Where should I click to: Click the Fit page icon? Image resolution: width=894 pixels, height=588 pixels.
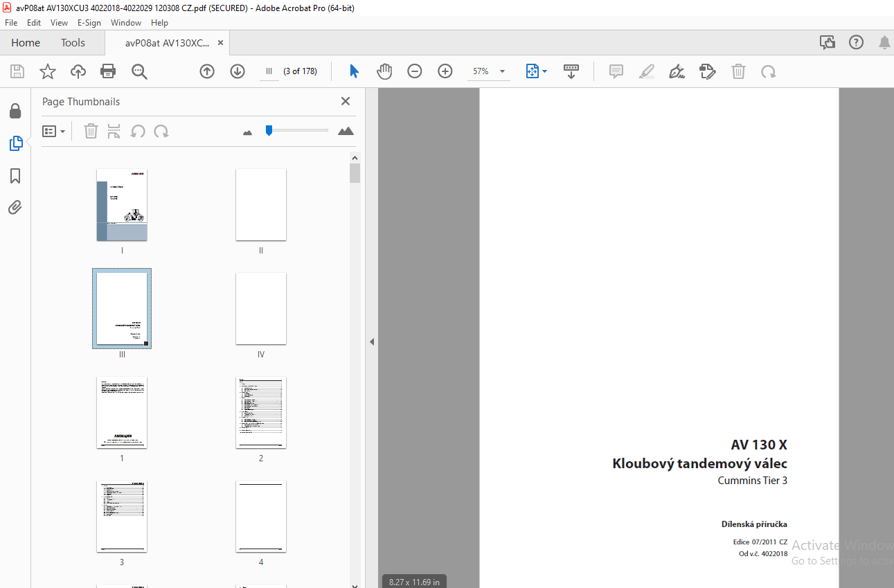click(x=532, y=71)
